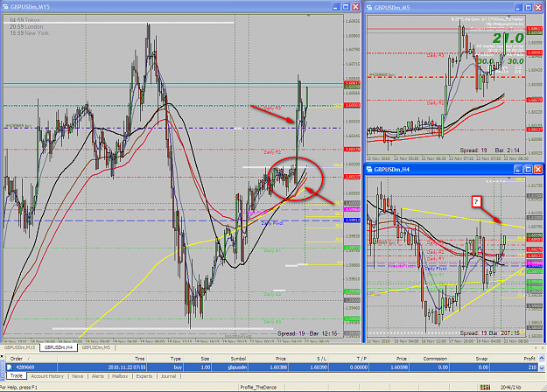Click the chart shift triangle in M5 chart

[x=509, y=17]
